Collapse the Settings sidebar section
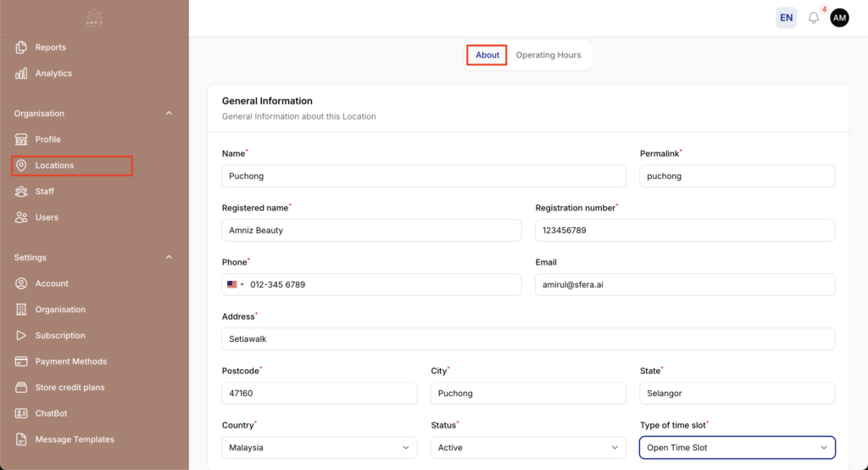This screenshot has width=868, height=470. point(169,258)
